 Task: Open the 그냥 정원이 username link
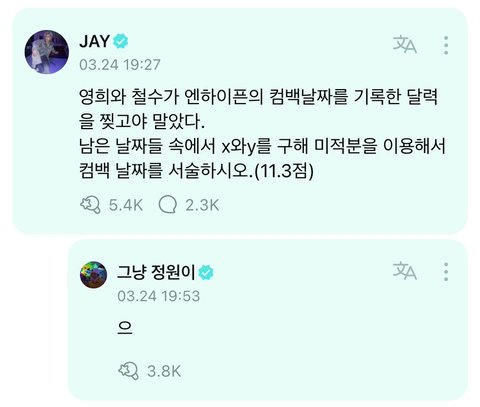tap(156, 272)
